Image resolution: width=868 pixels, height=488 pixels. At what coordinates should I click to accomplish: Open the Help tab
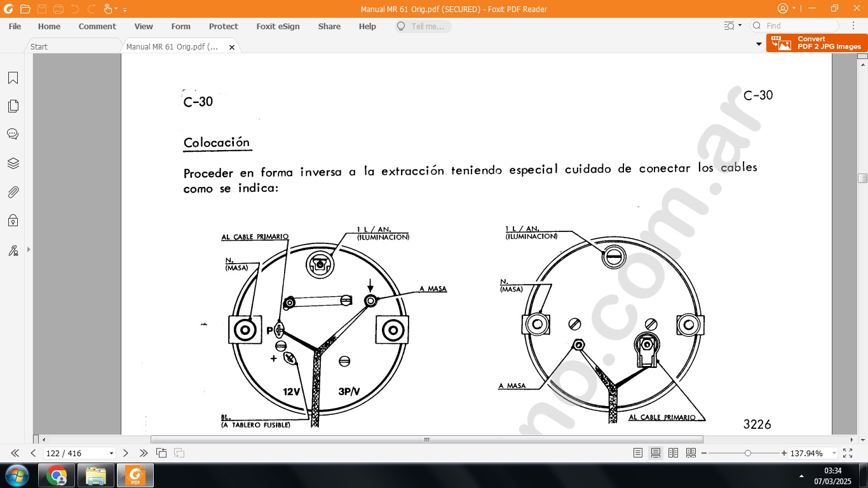[x=367, y=27]
